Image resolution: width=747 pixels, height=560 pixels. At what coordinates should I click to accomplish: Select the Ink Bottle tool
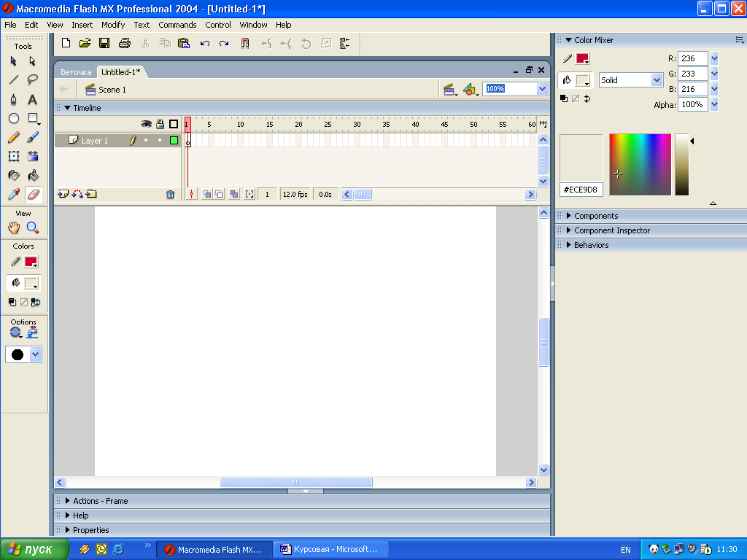13,175
